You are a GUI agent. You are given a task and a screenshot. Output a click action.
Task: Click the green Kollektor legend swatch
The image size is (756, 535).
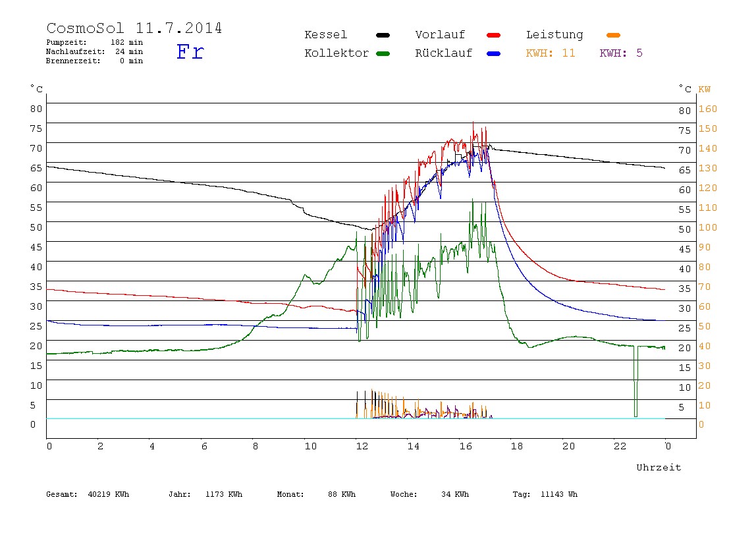pyautogui.click(x=383, y=53)
